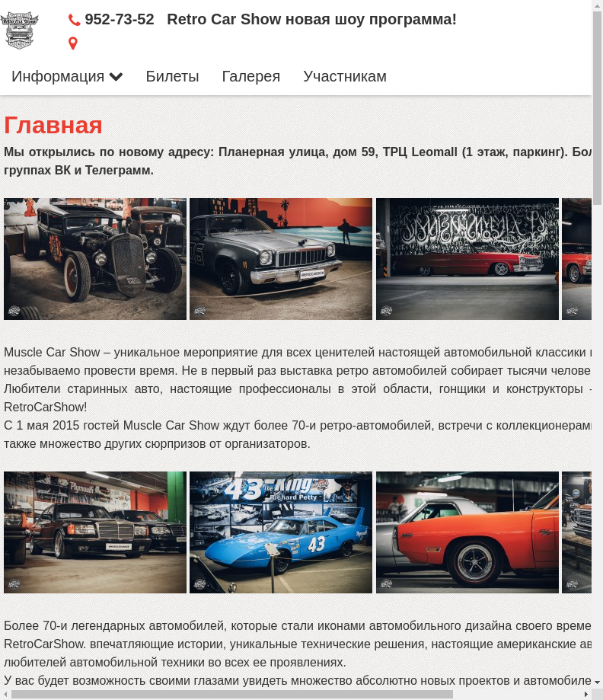
Task: Expand the Информация menu chevron
Action: (x=116, y=77)
